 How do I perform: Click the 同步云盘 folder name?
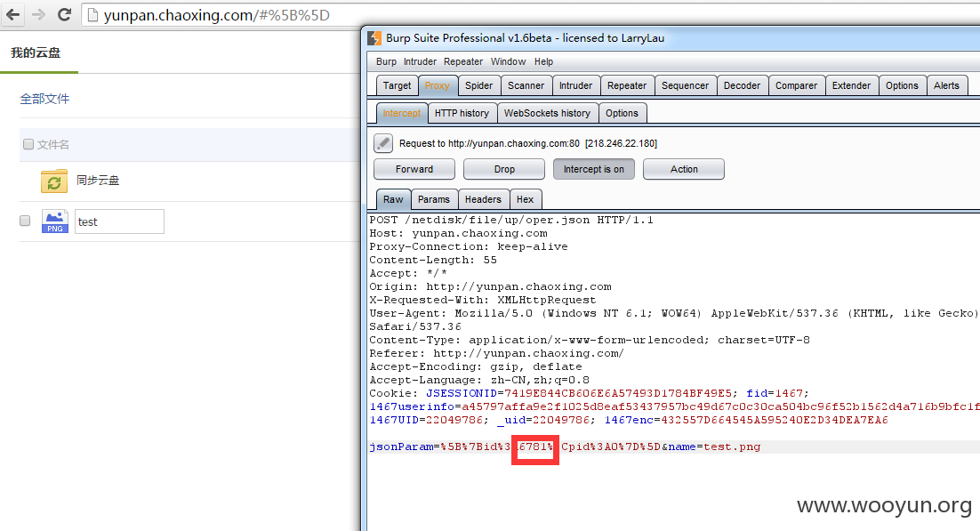click(98, 181)
